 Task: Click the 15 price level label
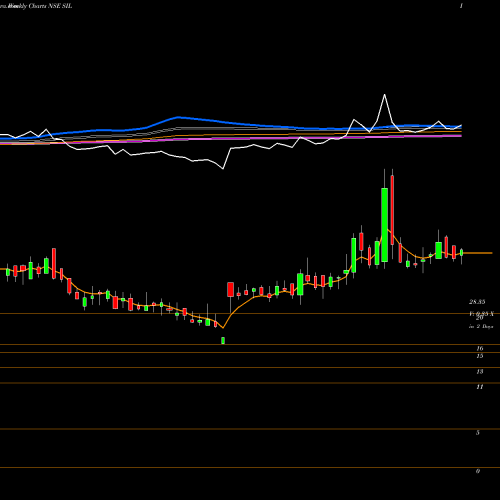(x=480, y=356)
